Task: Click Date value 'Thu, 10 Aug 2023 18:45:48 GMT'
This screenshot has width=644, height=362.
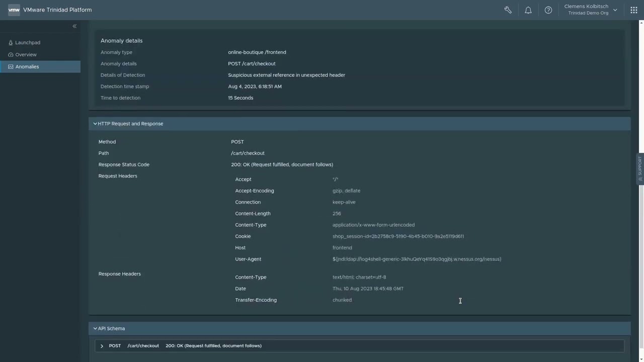Action: pyautogui.click(x=368, y=289)
